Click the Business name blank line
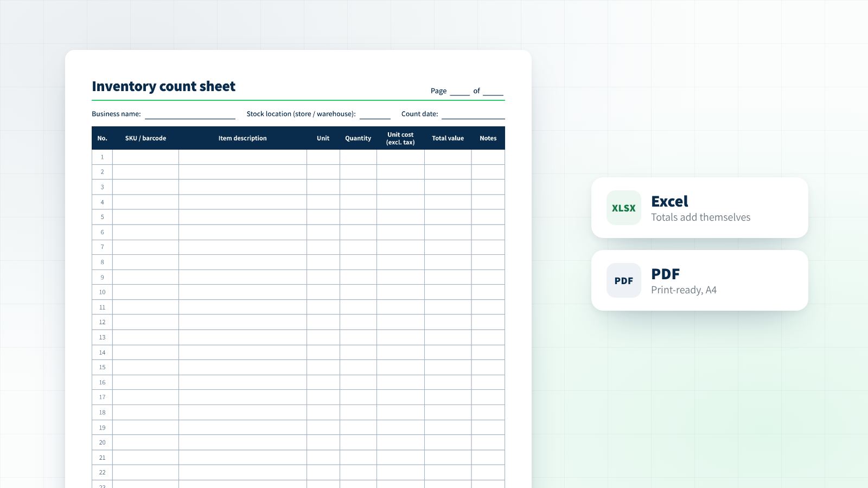The image size is (868, 488). coord(190,114)
